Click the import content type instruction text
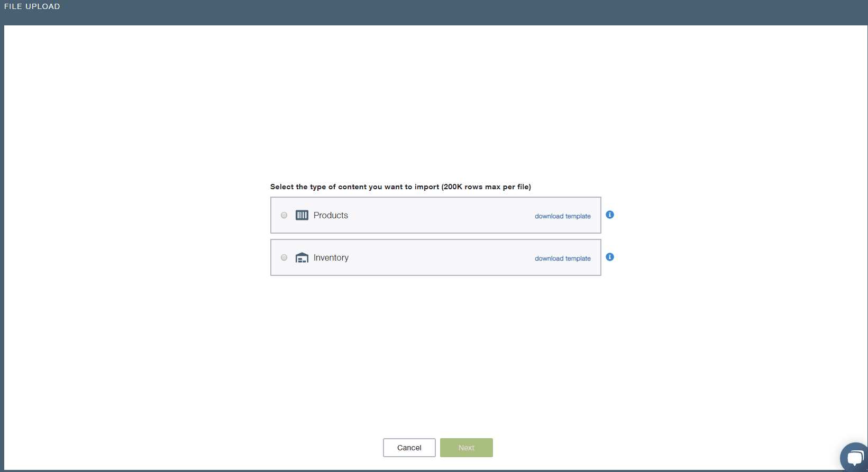Image resolution: width=868 pixels, height=472 pixels. 354,187
